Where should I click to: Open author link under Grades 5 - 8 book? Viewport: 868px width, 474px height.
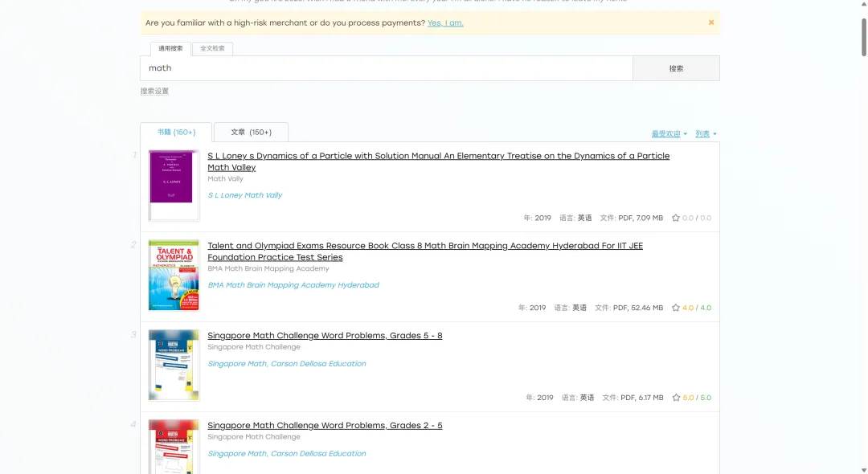(287, 363)
